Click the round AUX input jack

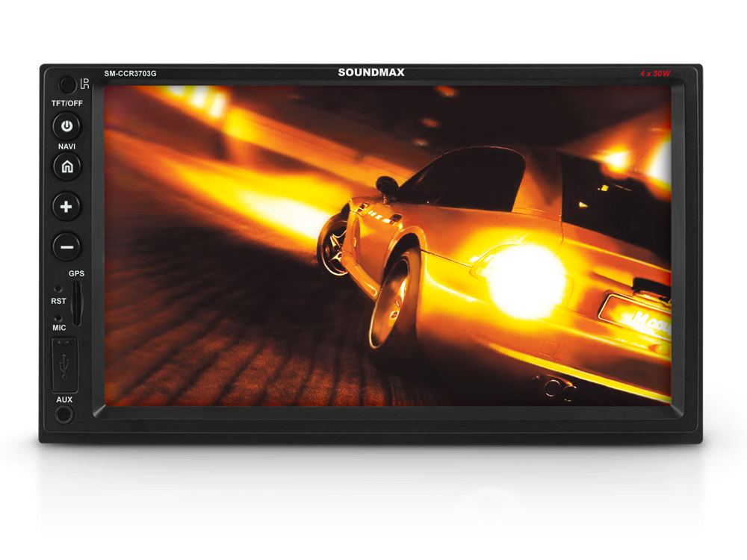64,415
